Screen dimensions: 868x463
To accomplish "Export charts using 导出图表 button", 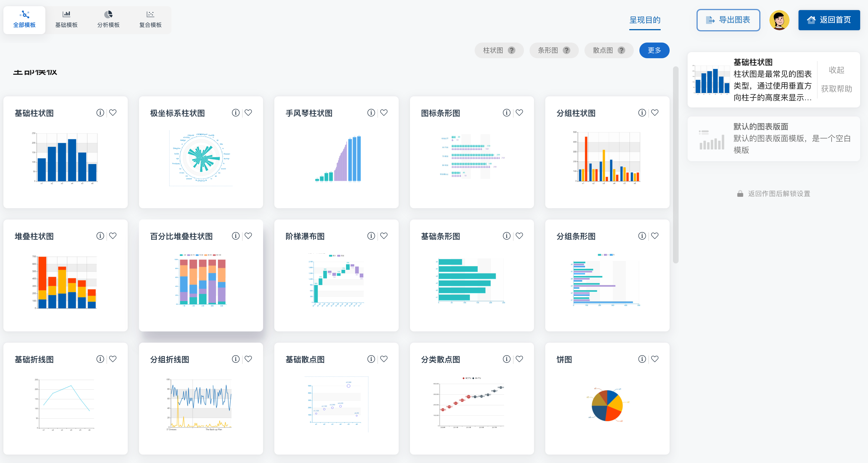I will (728, 20).
